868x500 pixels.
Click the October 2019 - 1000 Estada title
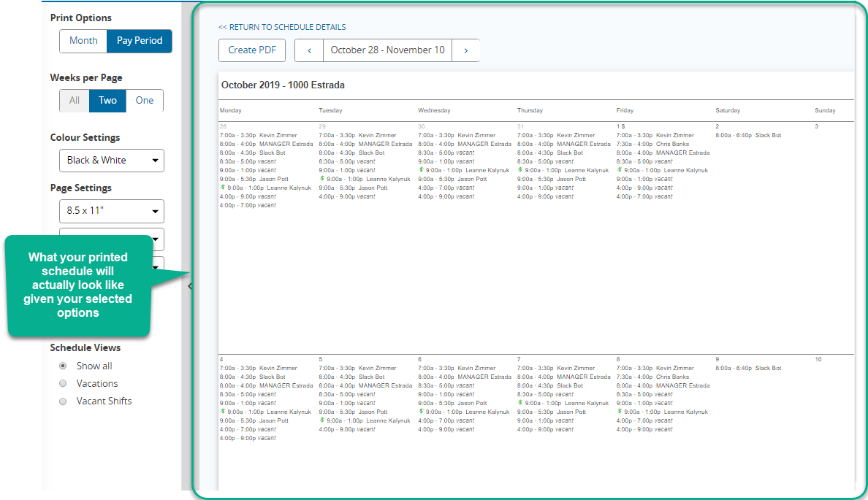283,85
